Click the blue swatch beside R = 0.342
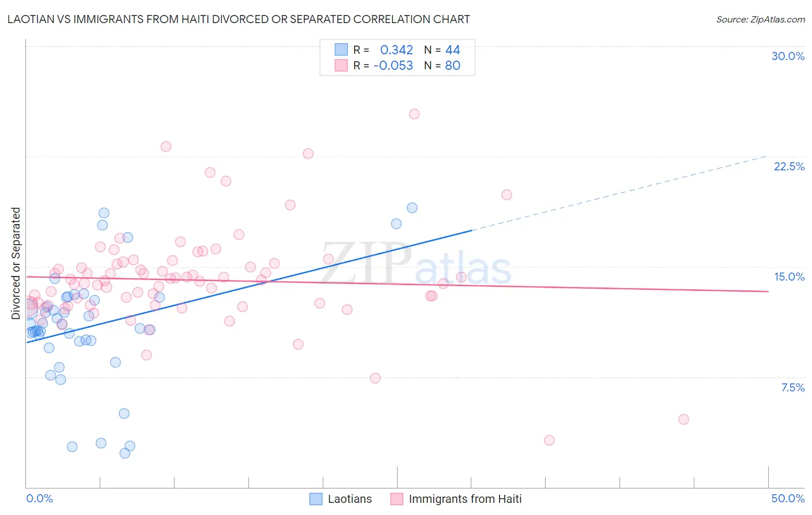 pos(341,50)
